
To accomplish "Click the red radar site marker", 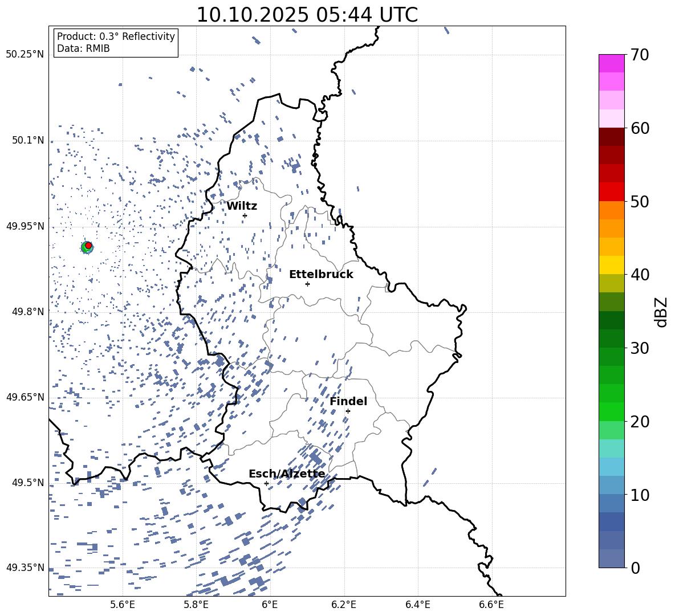I will coord(88,246).
